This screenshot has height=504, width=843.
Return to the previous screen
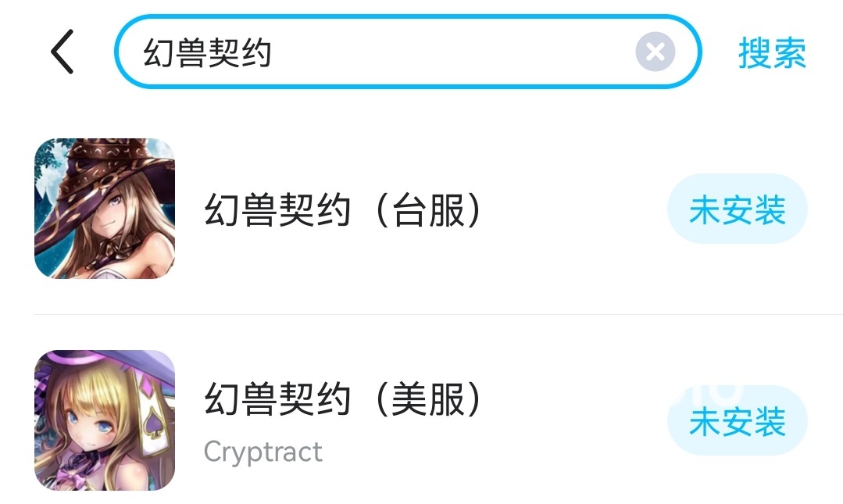pyautogui.click(x=63, y=52)
